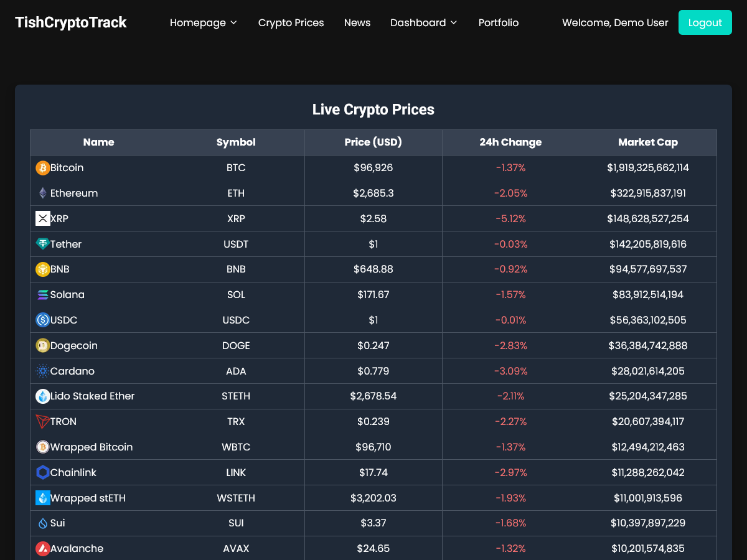Expand the Dashboard dropdown menu
Image resolution: width=747 pixels, height=560 pixels.
click(423, 23)
